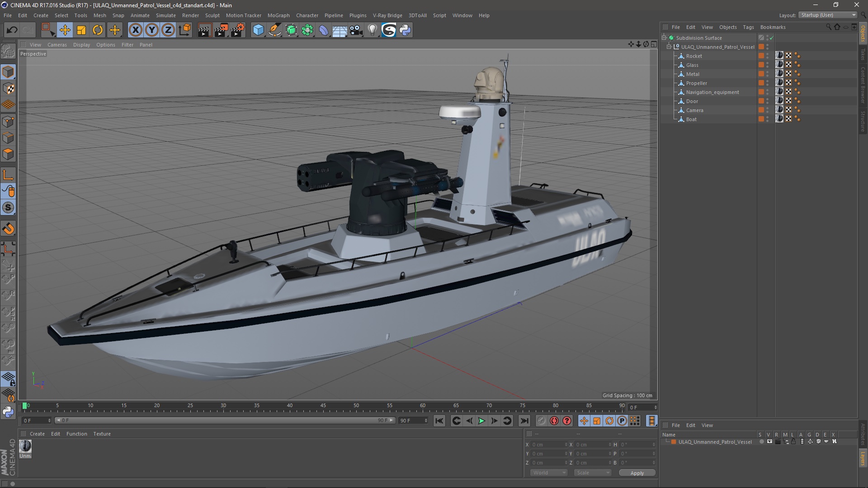Collapse the Subdivision Surface tree node
The image size is (868, 488).
pyautogui.click(x=664, y=38)
